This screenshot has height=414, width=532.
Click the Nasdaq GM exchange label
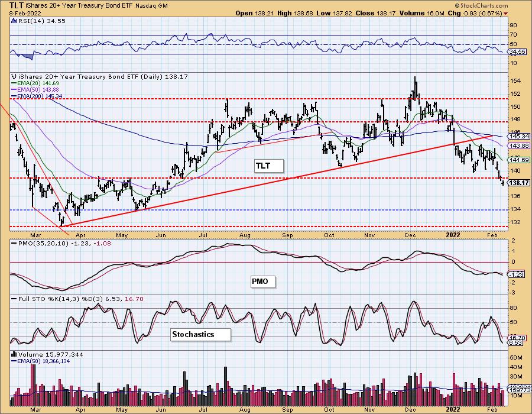point(151,6)
